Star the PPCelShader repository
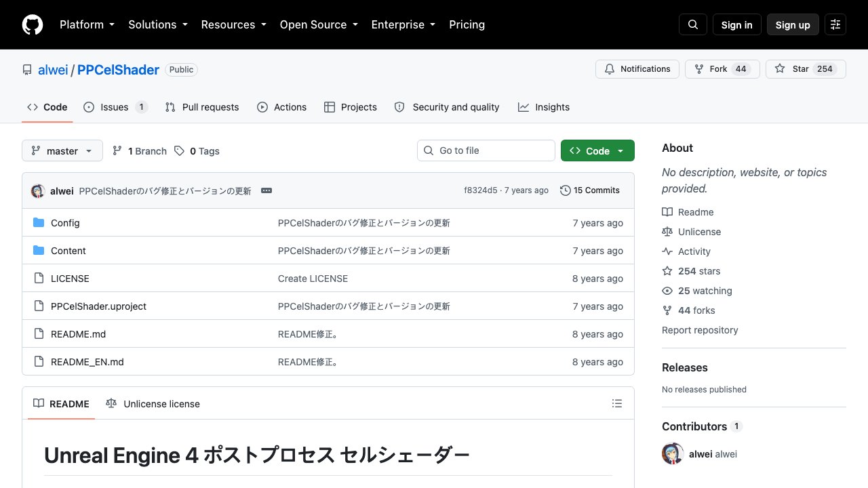This screenshot has width=868, height=488. point(806,69)
